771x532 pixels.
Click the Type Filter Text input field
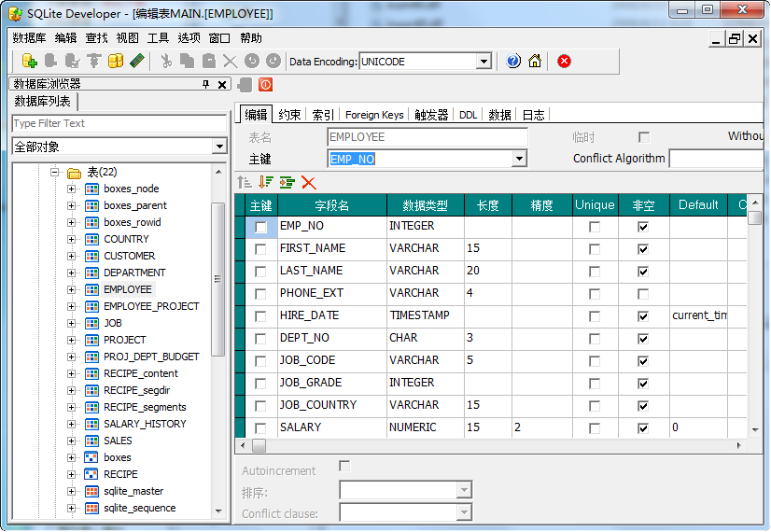tap(119, 123)
